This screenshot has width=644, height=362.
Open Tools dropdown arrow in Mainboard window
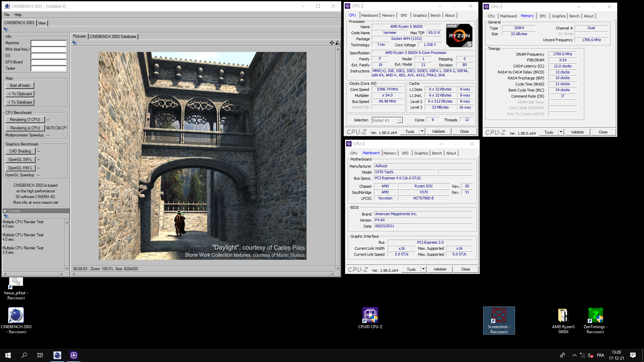click(x=423, y=269)
